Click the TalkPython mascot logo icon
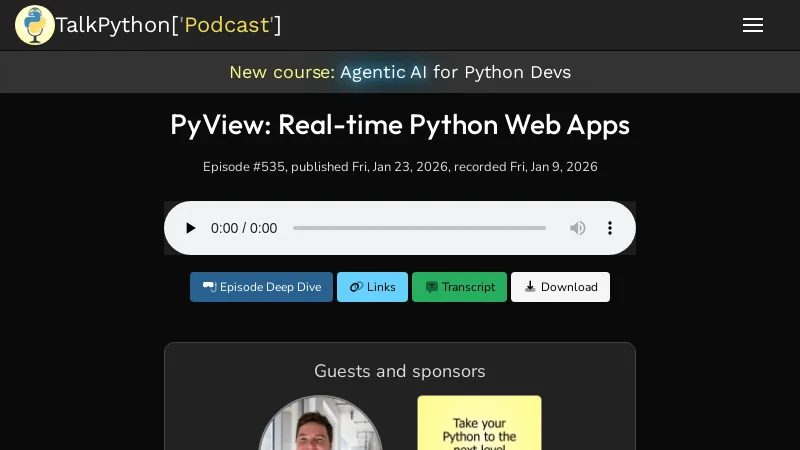 (35, 25)
